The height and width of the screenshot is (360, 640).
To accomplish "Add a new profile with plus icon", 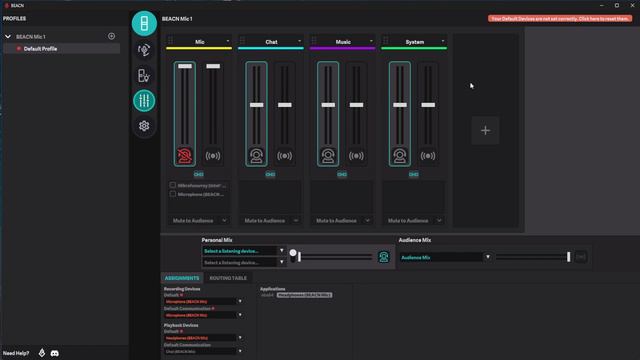I will pos(111,36).
